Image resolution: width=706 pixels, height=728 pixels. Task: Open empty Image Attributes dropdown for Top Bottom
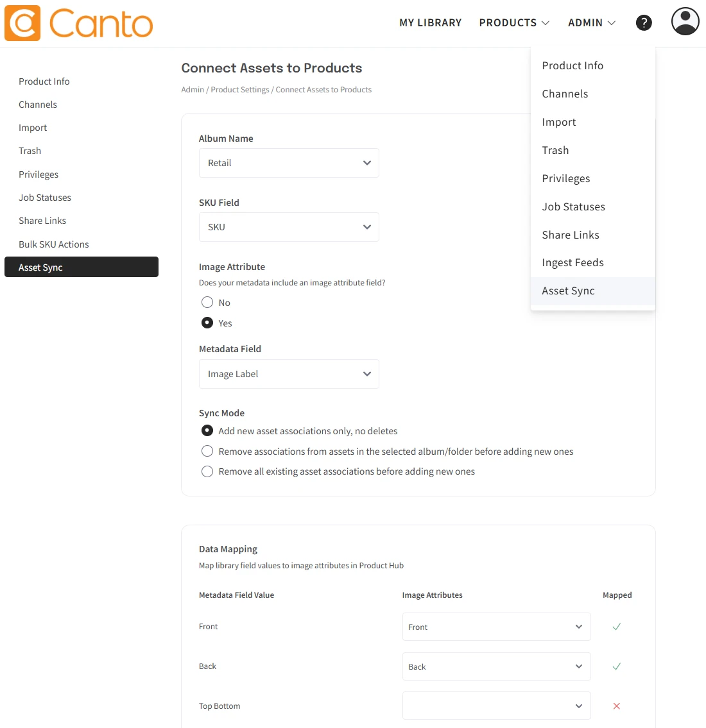click(x=497, y=706)
